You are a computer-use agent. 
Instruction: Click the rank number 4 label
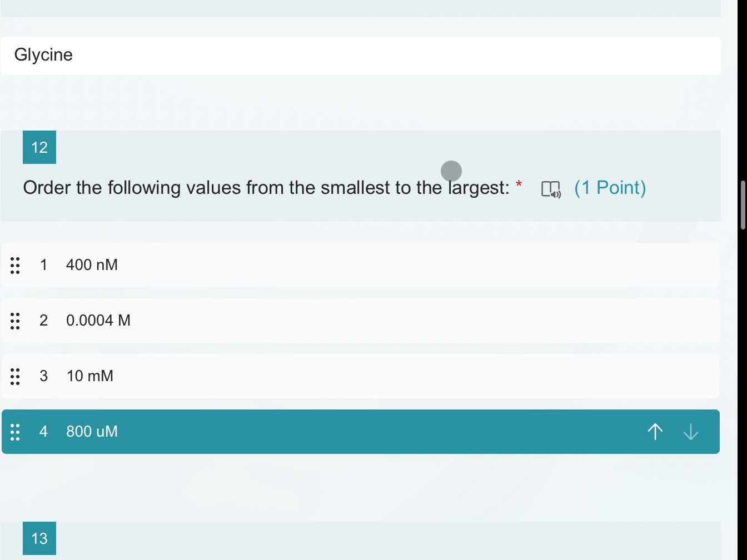(43, 432)
